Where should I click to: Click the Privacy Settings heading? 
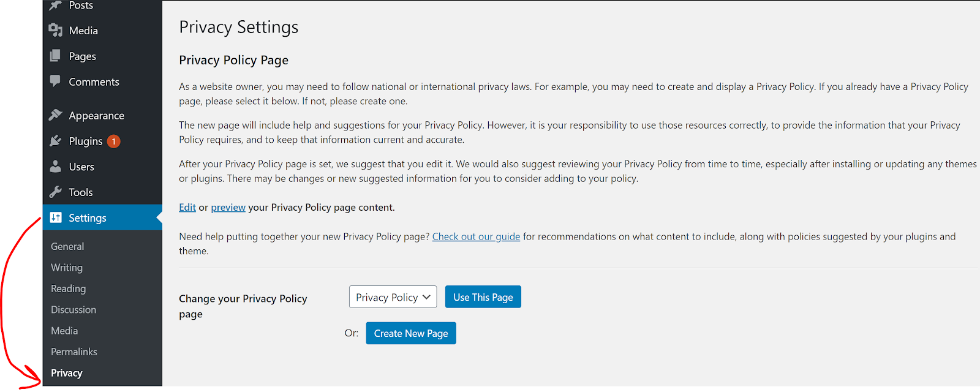point(239,27)
